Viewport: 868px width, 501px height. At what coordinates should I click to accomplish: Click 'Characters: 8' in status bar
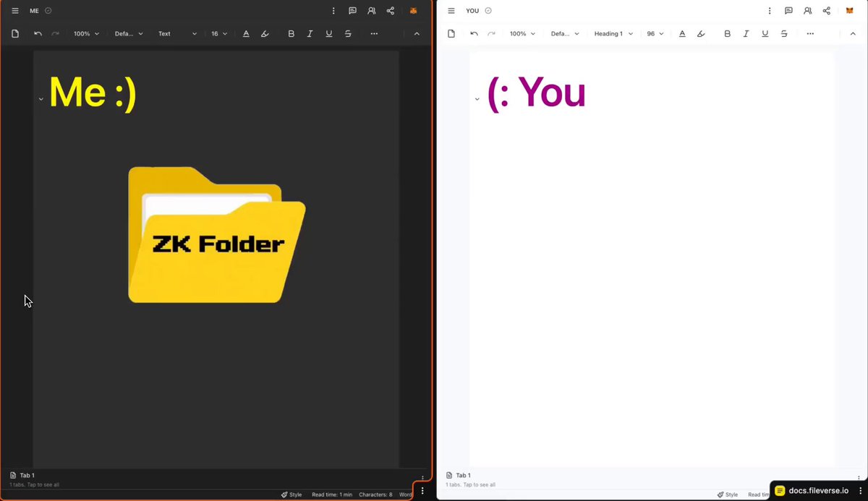coord(375,494)
